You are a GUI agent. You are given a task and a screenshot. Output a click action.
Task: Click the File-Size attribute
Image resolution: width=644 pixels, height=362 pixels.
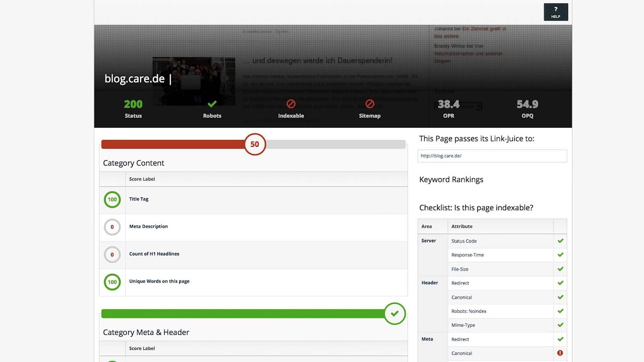(x=460, y=269)
